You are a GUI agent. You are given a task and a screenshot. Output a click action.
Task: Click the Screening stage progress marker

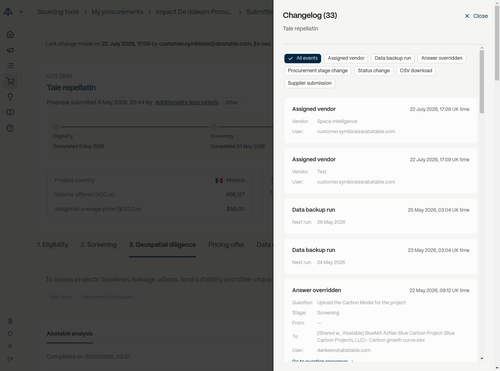pos(214,127)
